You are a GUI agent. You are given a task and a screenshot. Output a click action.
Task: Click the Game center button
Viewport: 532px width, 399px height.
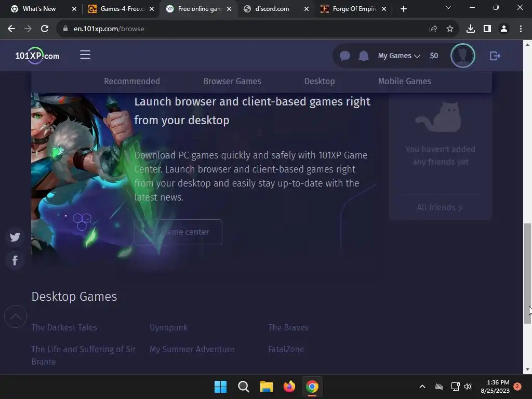[178, 232]
